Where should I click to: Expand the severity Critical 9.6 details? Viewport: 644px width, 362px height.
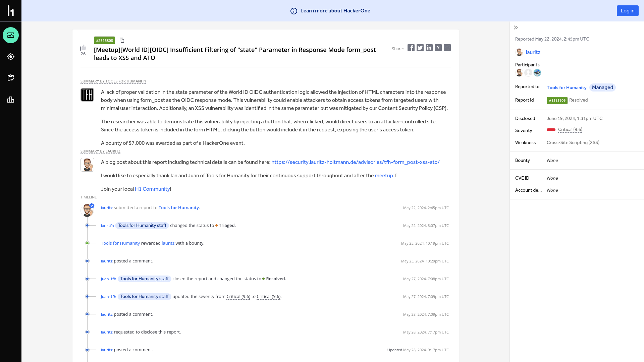pyautogui.click(x=570, y=129)
